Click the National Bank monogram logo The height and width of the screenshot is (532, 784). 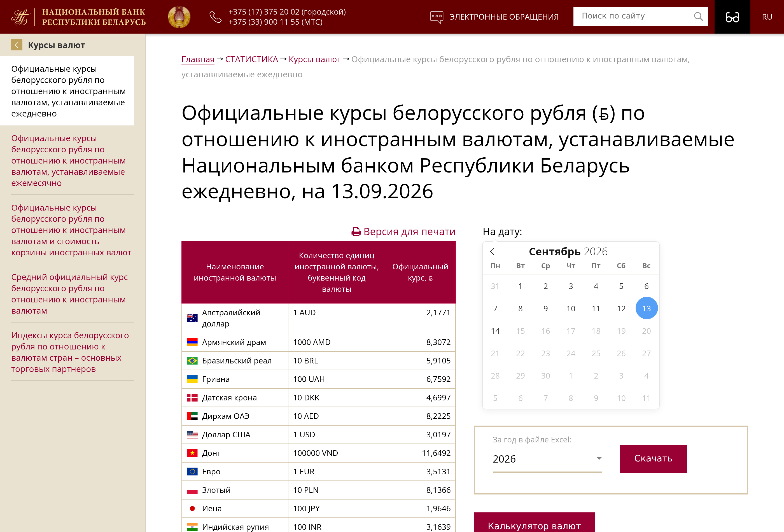pyautogui.click(x=20, y=17)
